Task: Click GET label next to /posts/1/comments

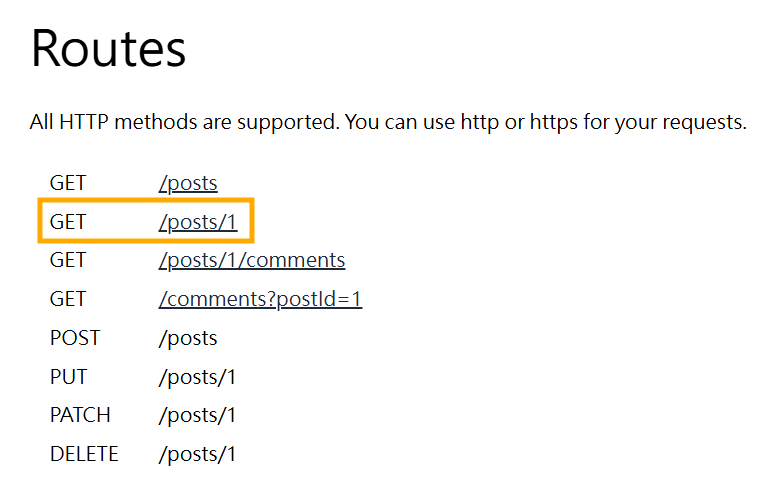Action: point(68,260)
